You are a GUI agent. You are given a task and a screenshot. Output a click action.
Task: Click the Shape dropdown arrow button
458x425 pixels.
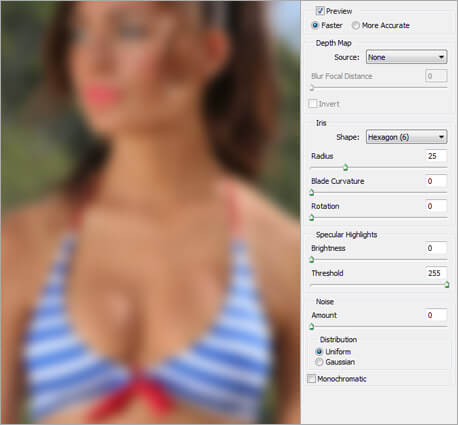coord(441,137)
